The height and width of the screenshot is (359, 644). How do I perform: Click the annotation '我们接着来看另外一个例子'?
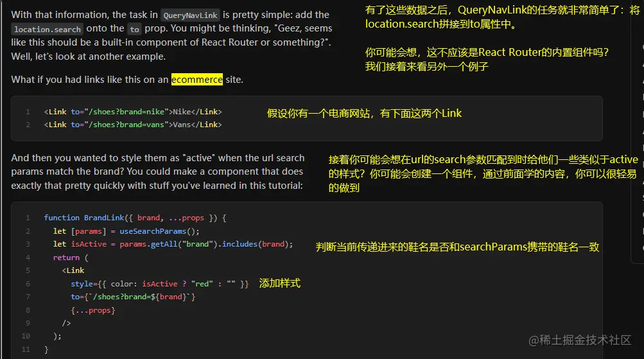pyautogui.click(x=427, y=67)
